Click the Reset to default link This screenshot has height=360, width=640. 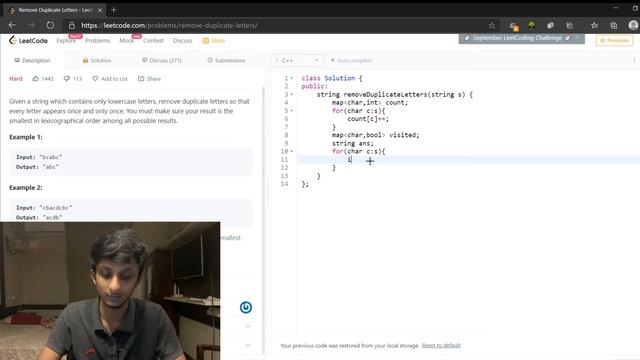(x=441, y=345)
